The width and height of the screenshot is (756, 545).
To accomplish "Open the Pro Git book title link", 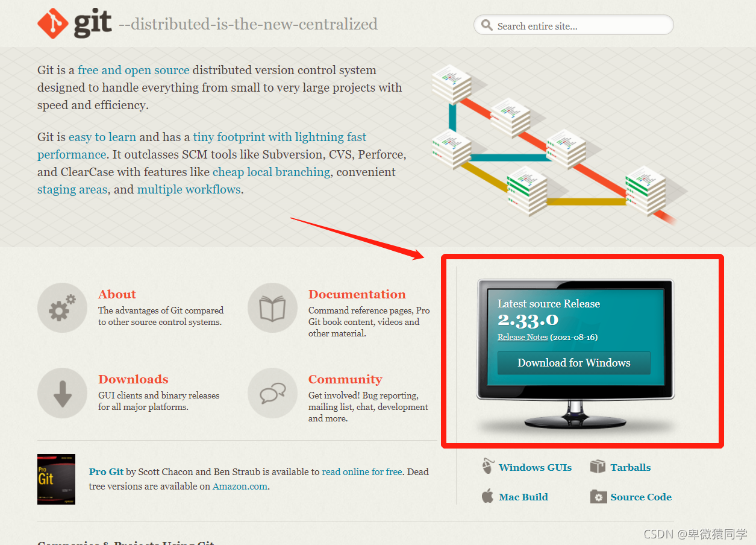I will click(x=106, y=471).
